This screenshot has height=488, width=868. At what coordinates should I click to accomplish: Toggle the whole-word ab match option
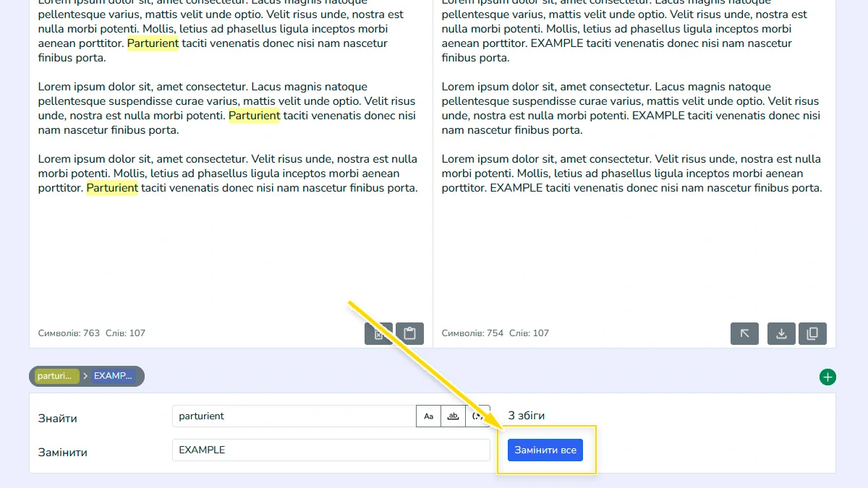pos(453,416)
